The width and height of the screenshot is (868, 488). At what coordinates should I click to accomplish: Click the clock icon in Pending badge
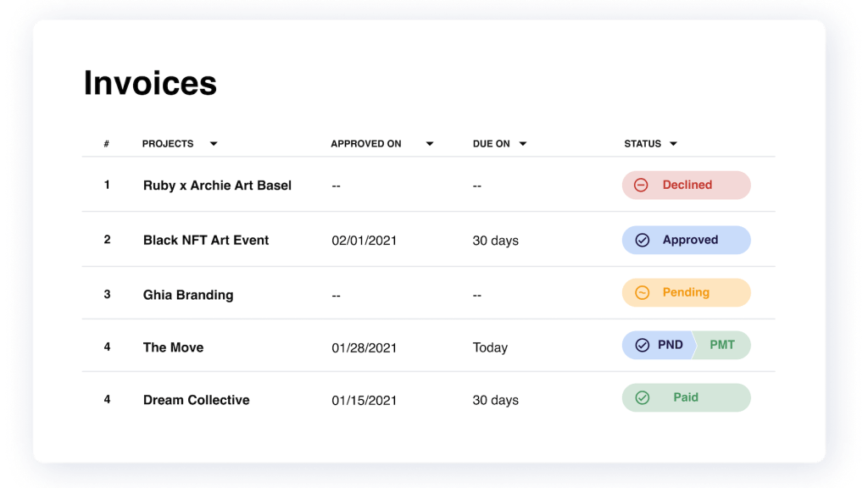(x=643, y=292)
